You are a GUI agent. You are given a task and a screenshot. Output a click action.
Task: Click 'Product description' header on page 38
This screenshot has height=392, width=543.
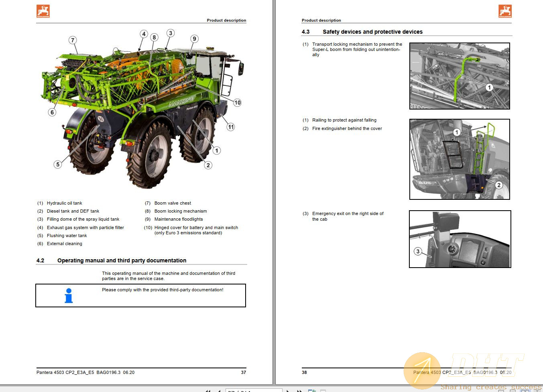click(321, 20)
